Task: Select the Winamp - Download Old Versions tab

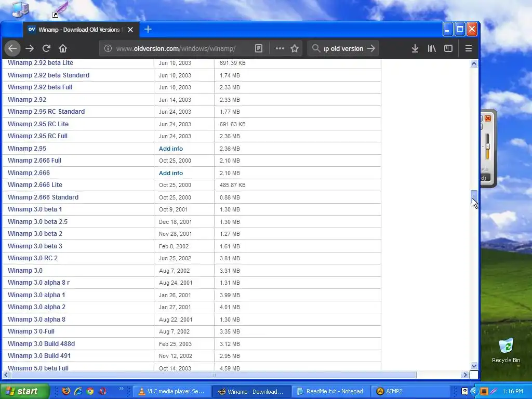Action: click(81, 30)
